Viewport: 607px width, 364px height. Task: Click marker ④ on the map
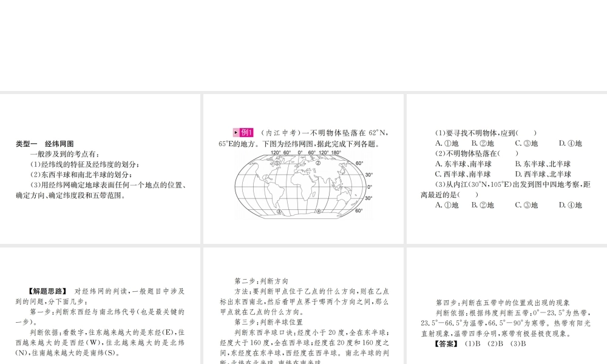click(319, 212)
